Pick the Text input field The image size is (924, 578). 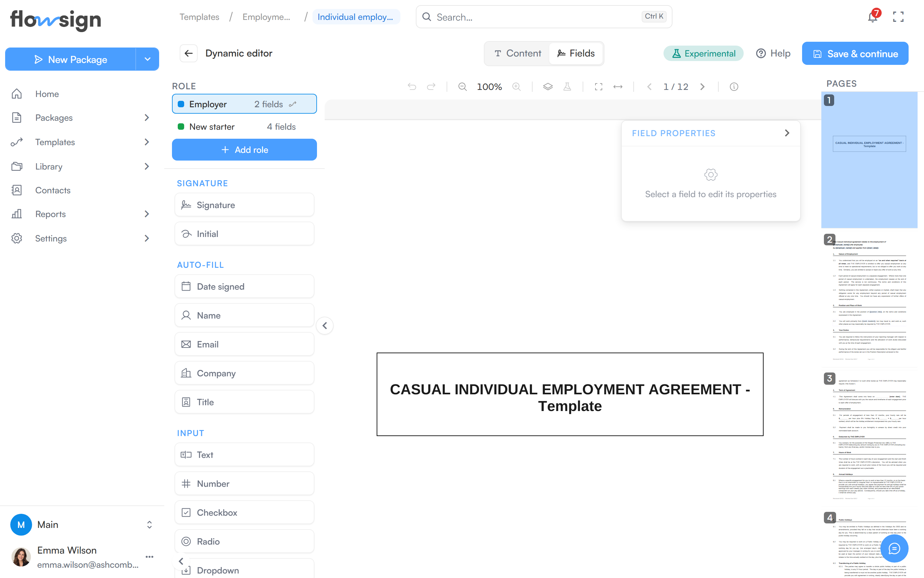coord(244,454)
